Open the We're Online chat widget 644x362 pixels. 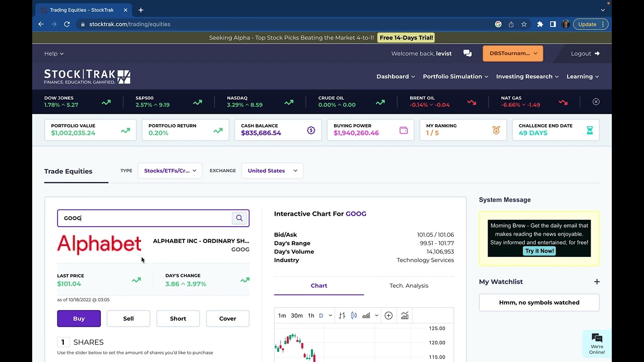pos(597,343)
